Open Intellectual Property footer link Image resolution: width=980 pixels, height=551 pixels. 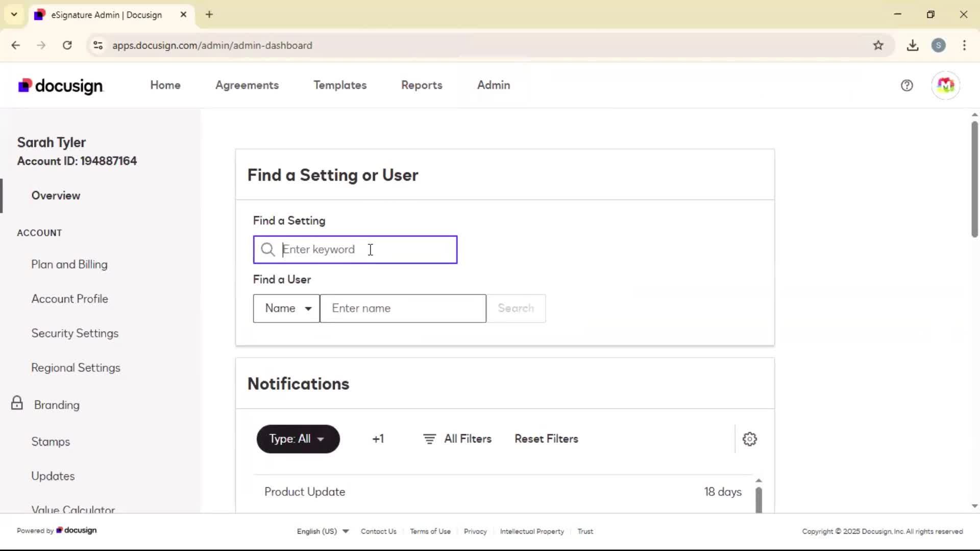pyautogui.click(x=532, y=531)
